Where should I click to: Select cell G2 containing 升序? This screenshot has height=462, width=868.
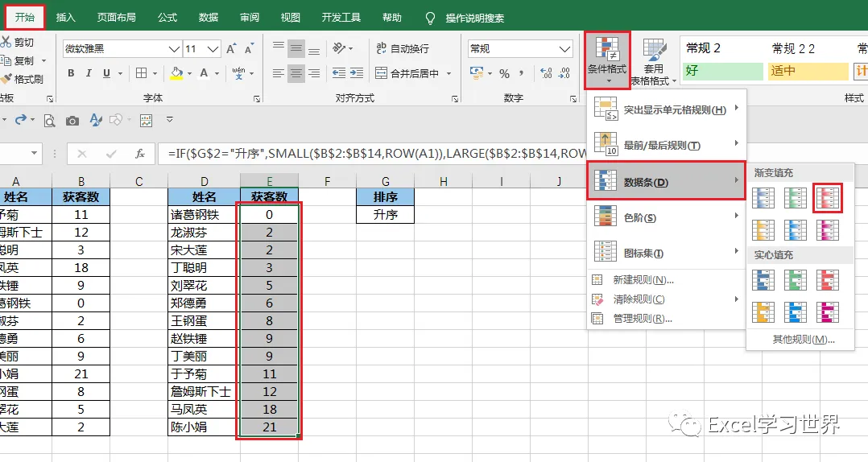click(x=385, y=215)
